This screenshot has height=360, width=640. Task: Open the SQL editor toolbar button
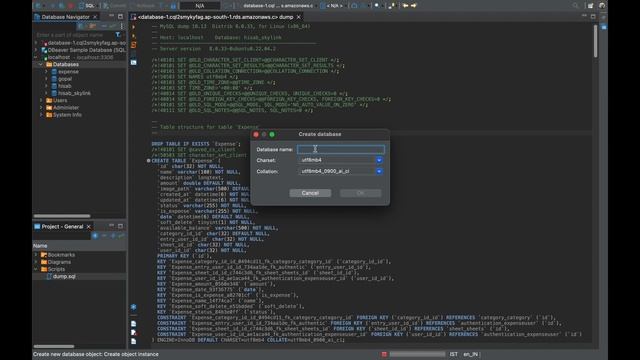(87, 6)
